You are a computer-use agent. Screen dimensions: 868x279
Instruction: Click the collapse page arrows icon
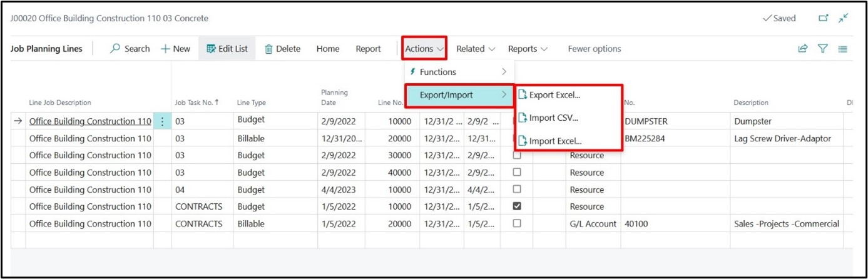pos(844,18)
